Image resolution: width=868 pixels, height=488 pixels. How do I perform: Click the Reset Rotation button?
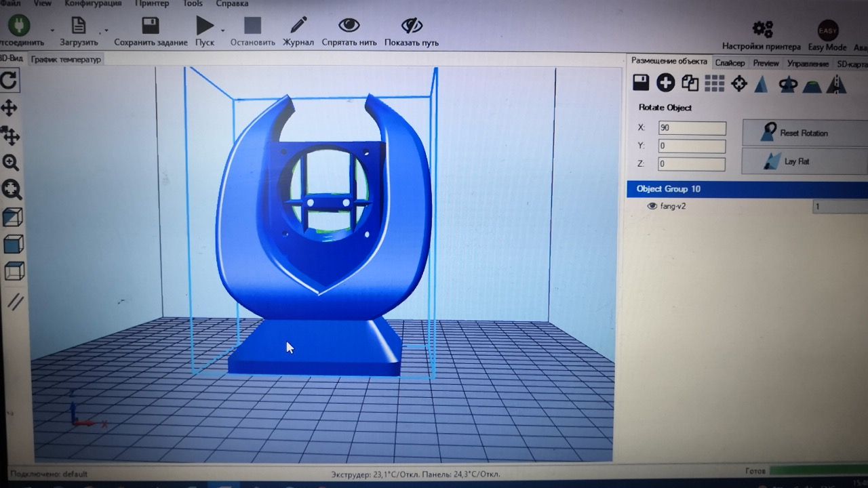click(805, 133)
